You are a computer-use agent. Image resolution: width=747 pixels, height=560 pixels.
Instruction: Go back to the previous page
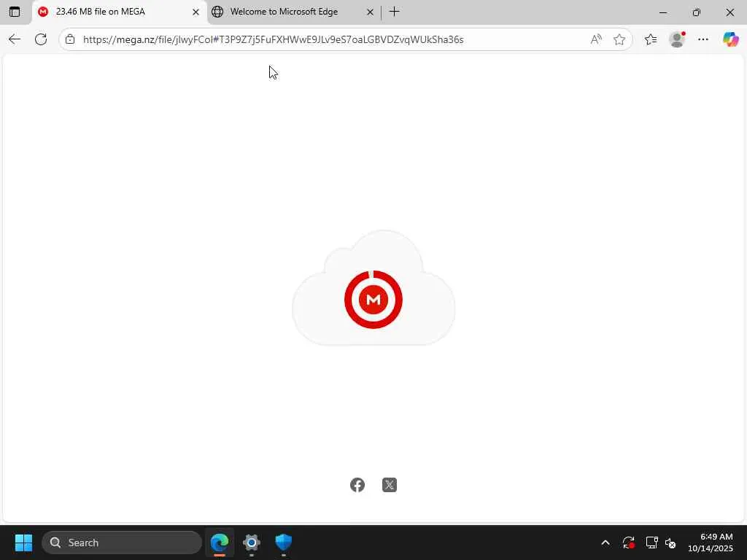coord(15,39)
